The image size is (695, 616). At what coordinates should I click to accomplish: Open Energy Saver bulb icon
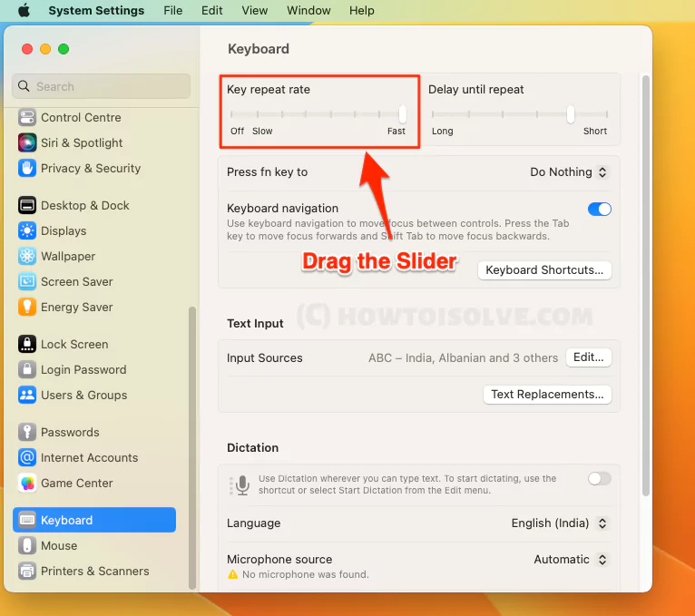coord(27,307)
